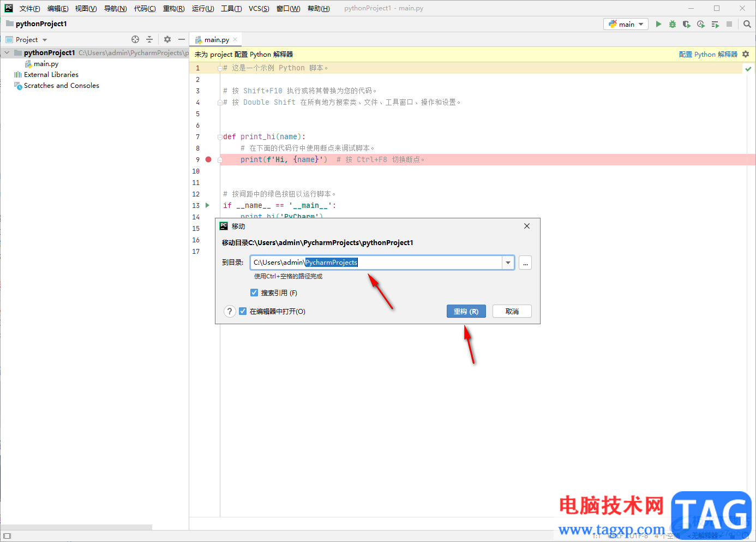Viewport: 756px width, 542px height.
Task: Select External Libraries in project tree
Action: 51,75
